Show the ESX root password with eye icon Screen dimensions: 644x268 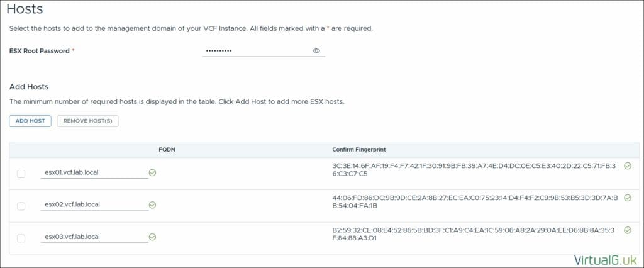point(316,51)
